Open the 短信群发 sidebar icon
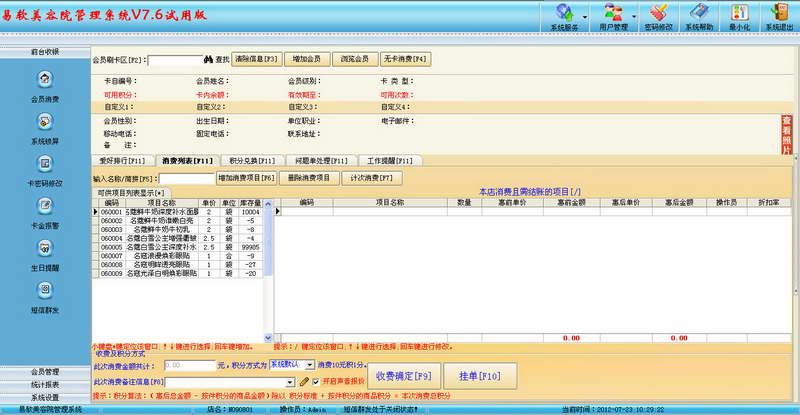800x415 pixels. point(45,290)
